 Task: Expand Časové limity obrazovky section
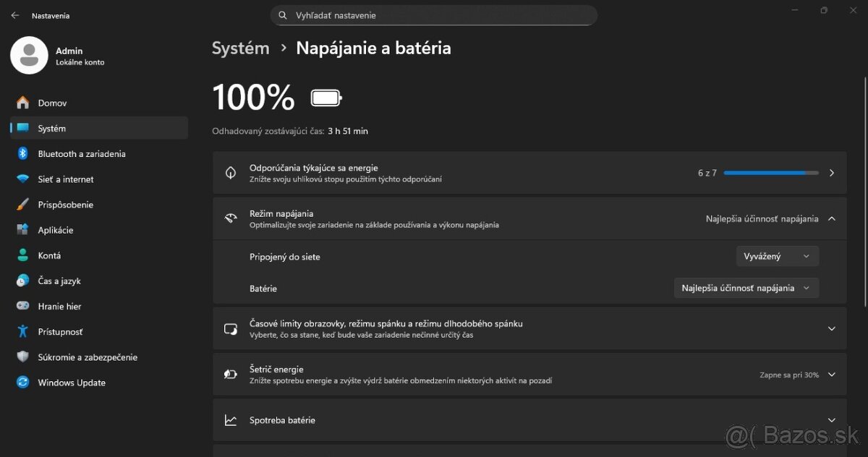coord(832,328)
